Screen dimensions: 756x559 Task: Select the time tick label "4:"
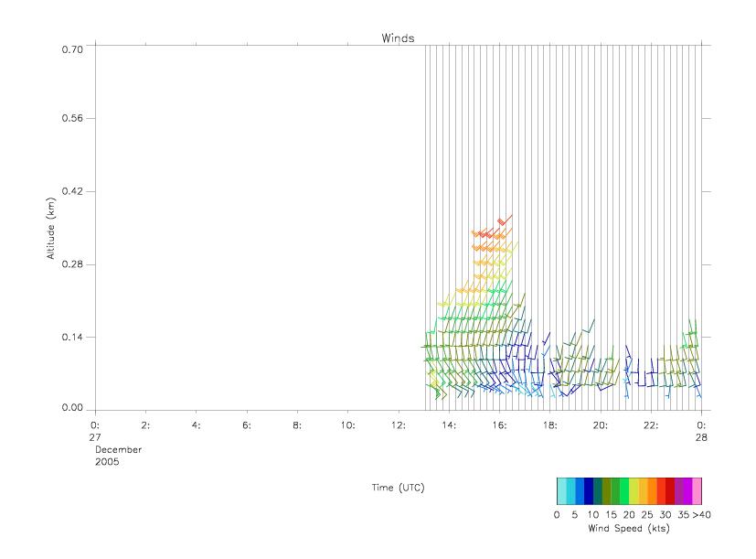pyautogui.click(x=196, y=425)
